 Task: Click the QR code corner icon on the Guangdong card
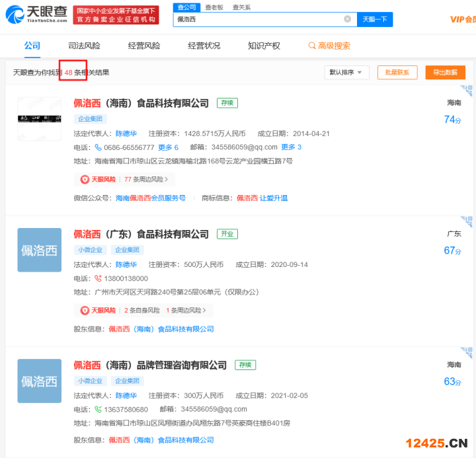467,221
